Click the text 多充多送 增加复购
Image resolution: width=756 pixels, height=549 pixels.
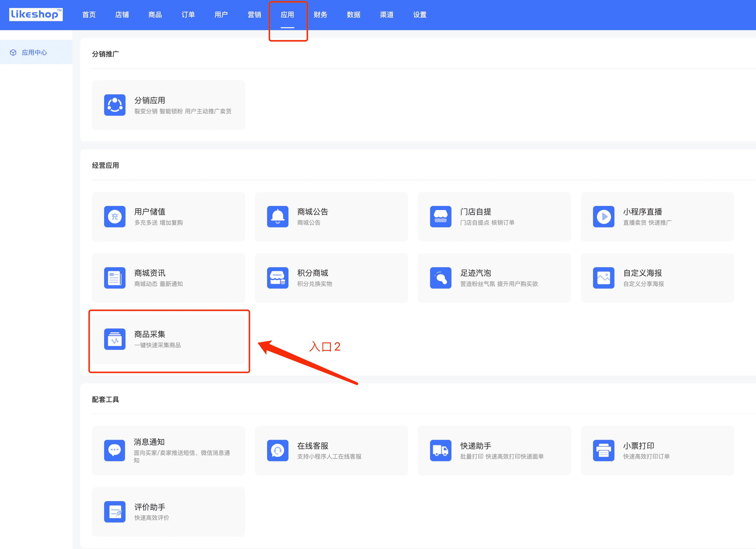[x=158, y=222]
